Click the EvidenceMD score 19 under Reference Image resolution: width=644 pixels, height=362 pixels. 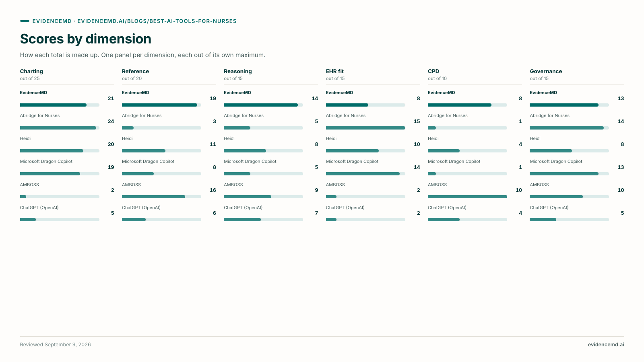213,98
